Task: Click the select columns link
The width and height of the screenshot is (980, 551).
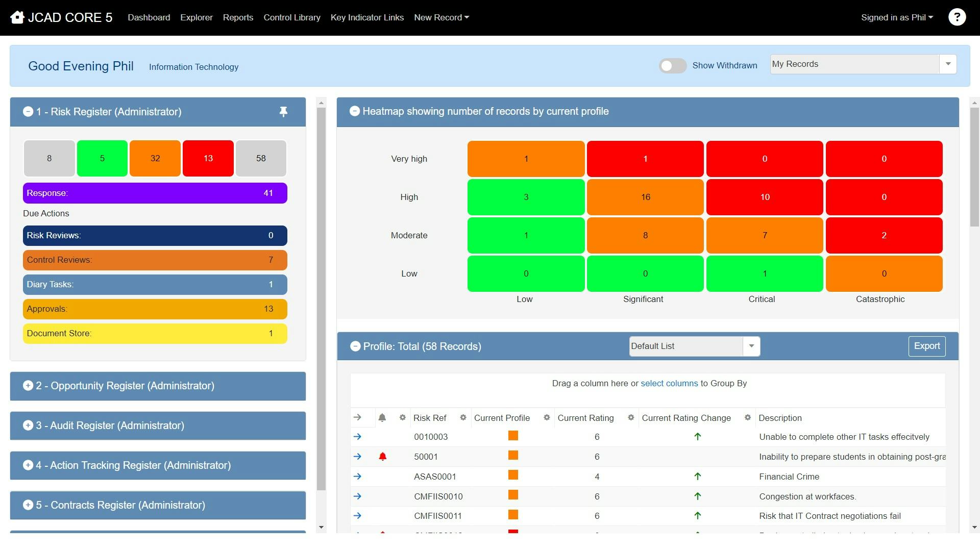Action: [x=669, y=383]
